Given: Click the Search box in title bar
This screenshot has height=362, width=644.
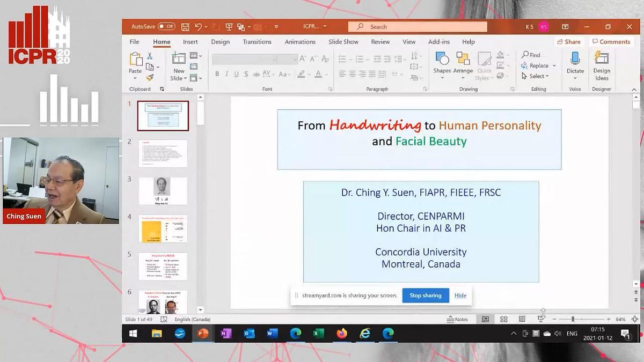Looking at the screenshot, I should tap(418, 27).
